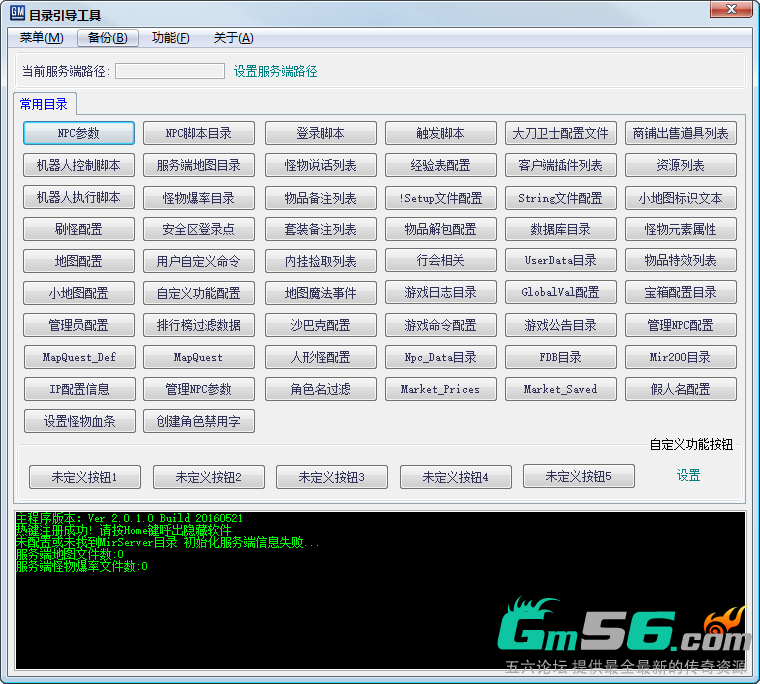Open 游戏公告目录
The height and width of the screenshot is (684, 760).
pyautogui.click(x=561, y=325)
